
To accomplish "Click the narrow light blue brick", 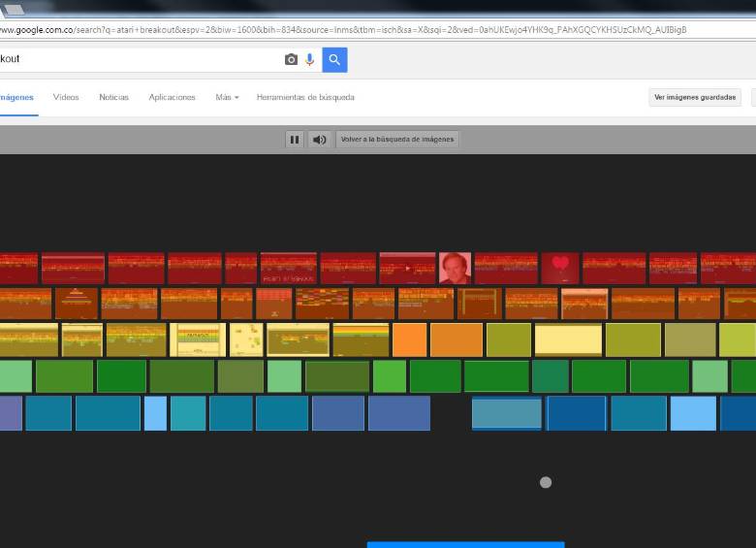I will point(155,413).
